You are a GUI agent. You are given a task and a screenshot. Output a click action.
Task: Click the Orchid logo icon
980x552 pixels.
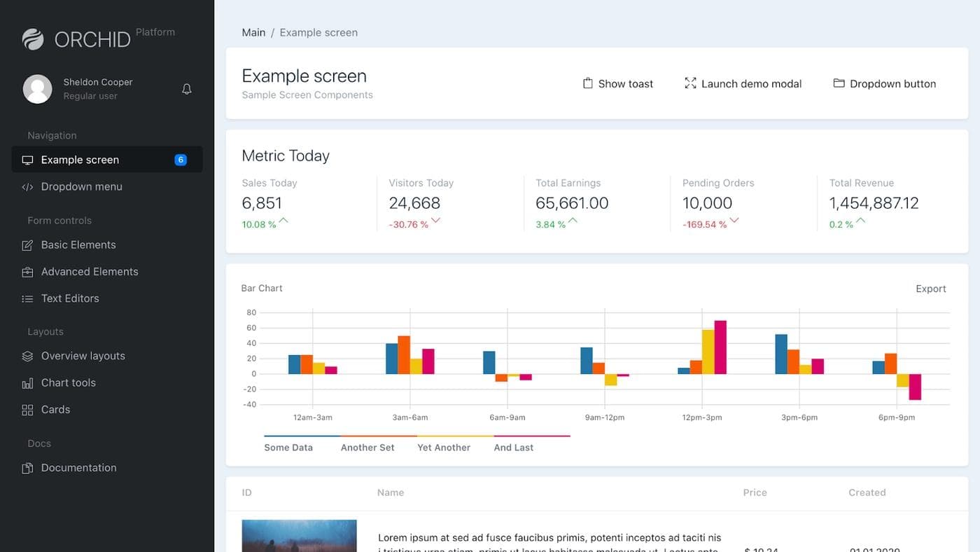coord(33,39)
